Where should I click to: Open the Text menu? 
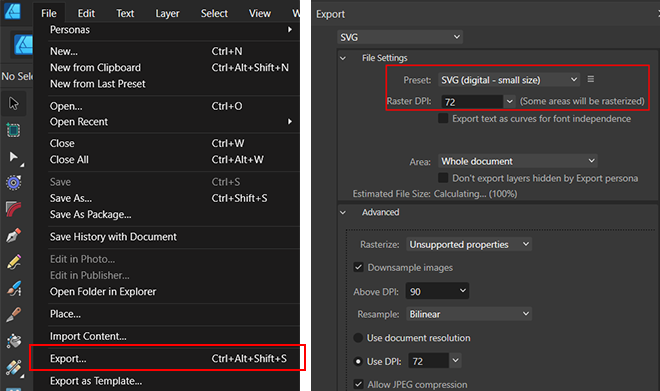pos(125,13)
